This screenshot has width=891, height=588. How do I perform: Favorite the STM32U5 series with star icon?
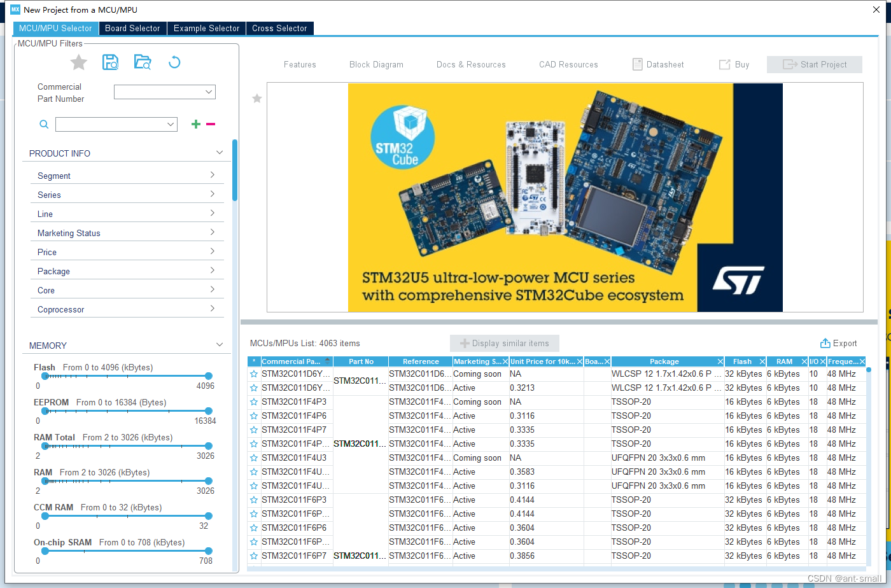point(256,99)
